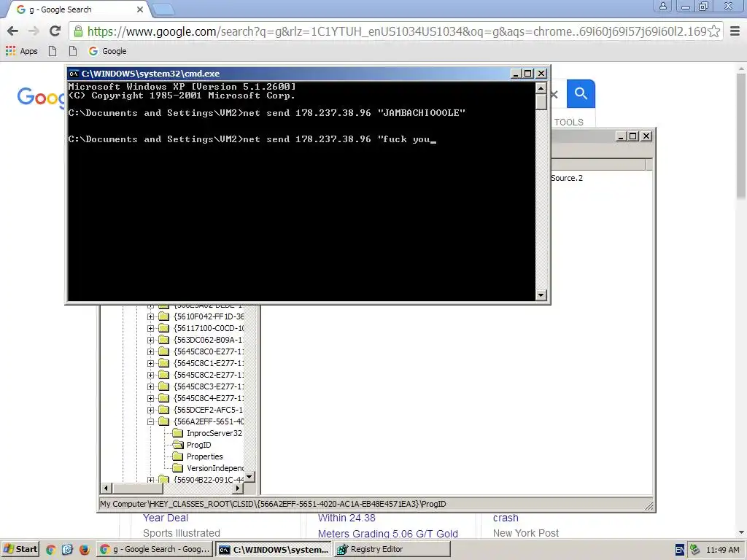This screenshot has width=747, height=560.
Task: Expand the {5610F042-FF1D-36 registry key
Action: [x=150, y=316]
